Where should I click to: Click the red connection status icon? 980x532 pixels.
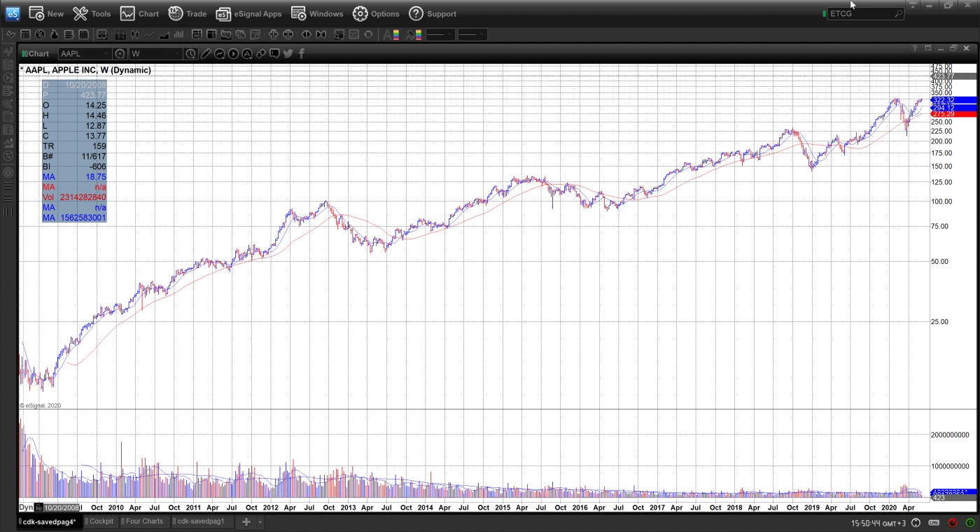click(x=953, y=523)
